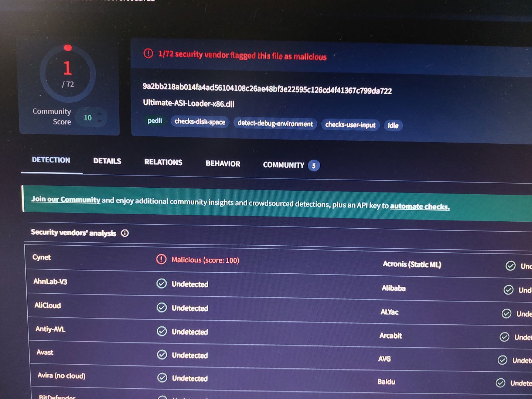This screenshot has height=399, width=532.
Task: Select the pedll tag
Action: pos(155,121)
